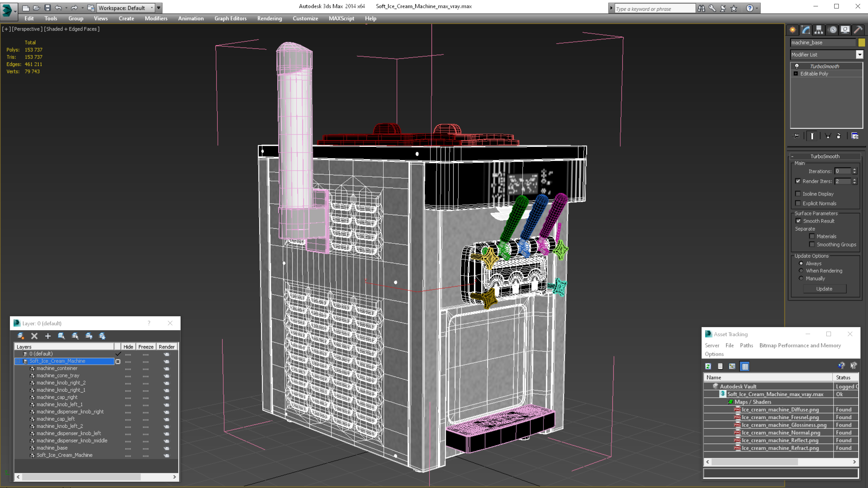Click Create New Layer plus icon
Image resolution: width=868 pixels, height=488 pixels.
48,336
